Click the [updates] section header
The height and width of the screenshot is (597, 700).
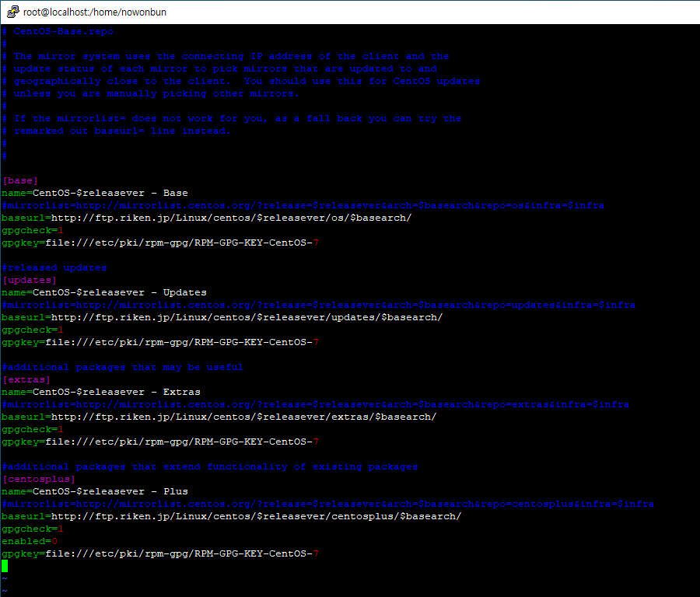click(x=30, y=280)
